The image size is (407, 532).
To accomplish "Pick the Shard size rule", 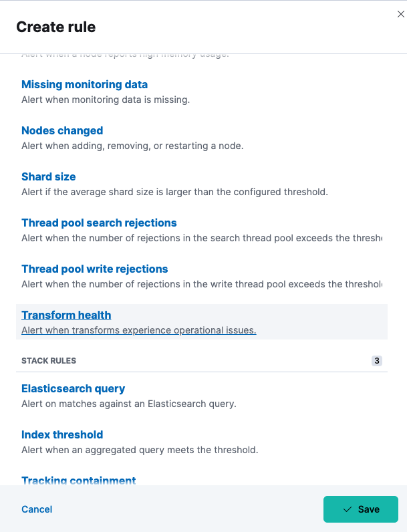I will [49, 177].
